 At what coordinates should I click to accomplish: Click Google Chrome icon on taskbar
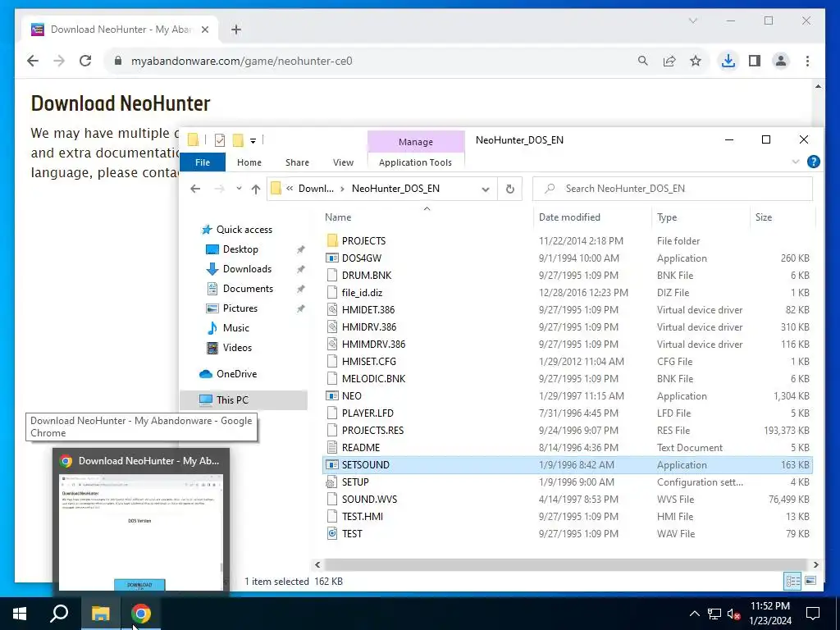pos(141,614)
